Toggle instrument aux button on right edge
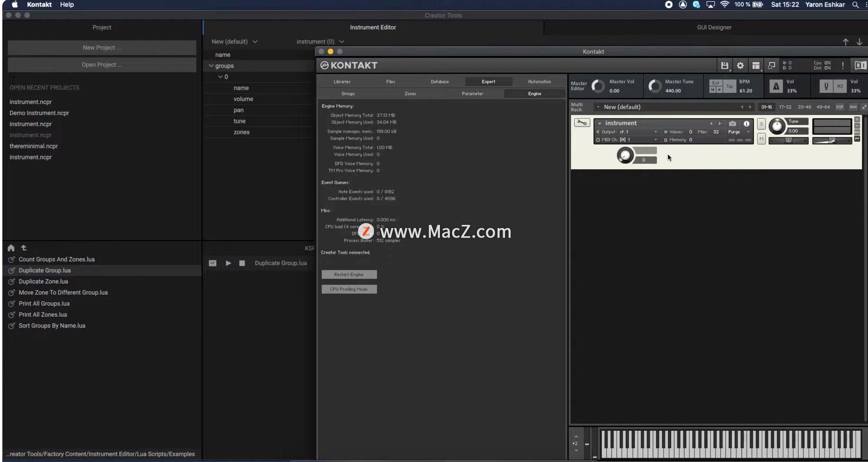868x462 pixels. (857, 132)
